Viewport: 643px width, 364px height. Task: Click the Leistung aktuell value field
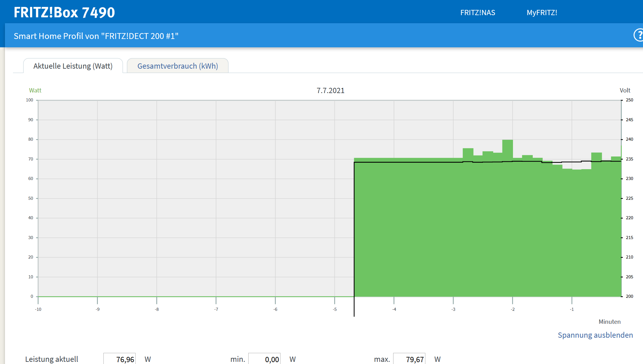tap(119, 359)
